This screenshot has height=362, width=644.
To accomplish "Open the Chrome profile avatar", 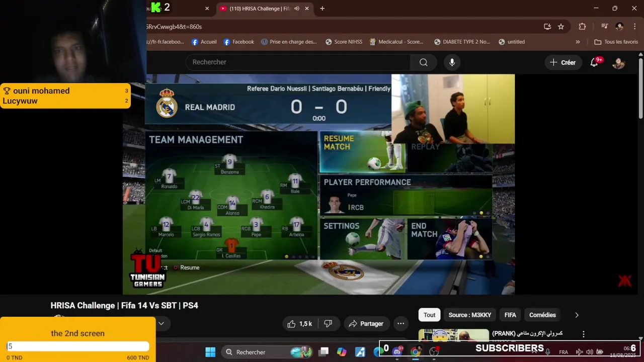I will 619,27.
